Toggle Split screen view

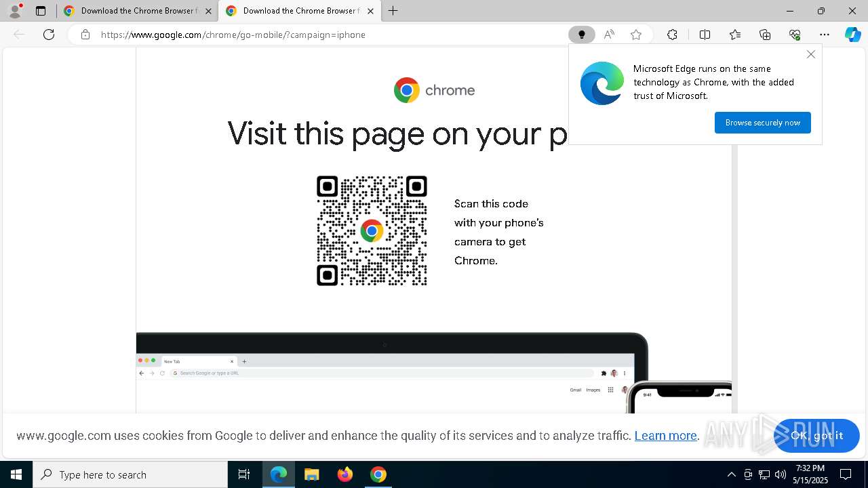[x=705, y=35]
